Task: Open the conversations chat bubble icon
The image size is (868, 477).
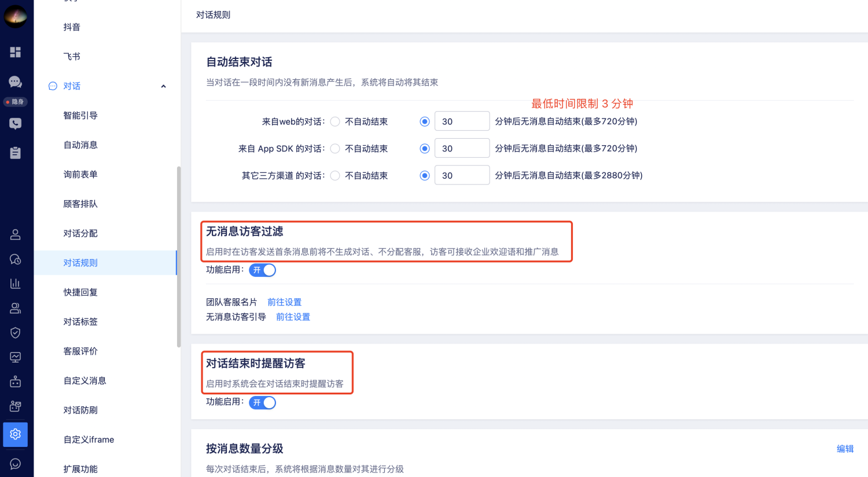Action: (x=16, y=82)
